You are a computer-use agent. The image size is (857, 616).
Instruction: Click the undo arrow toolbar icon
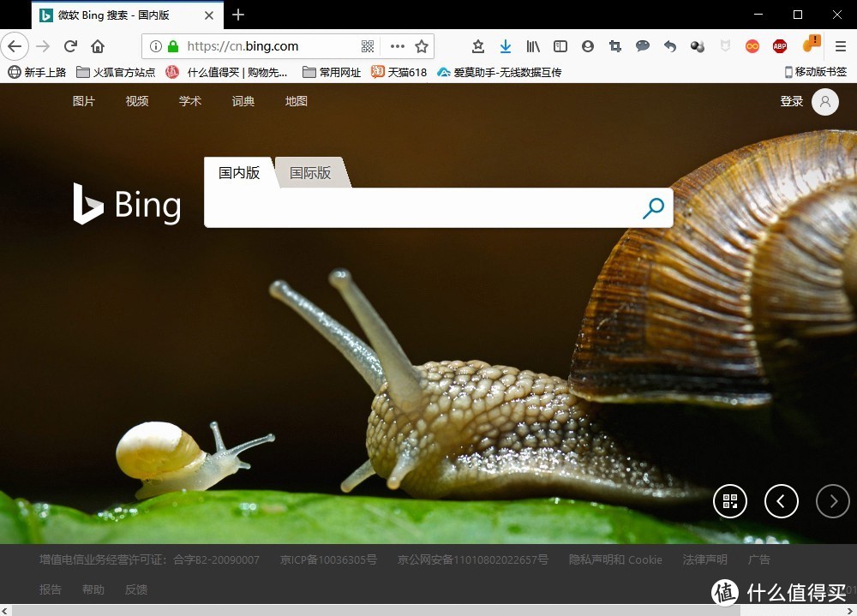pyautogui.click(x=670, y=46)
